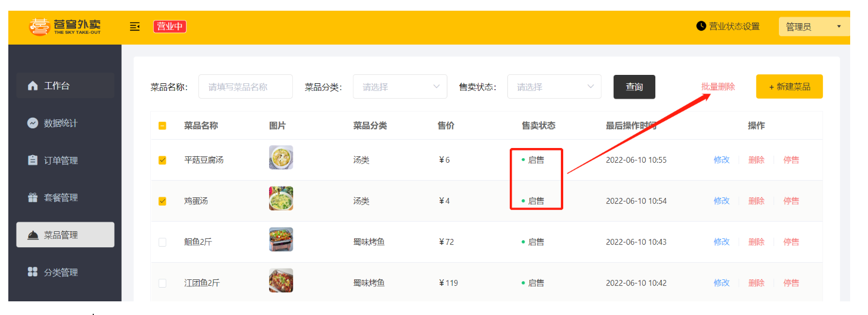Click 修改 for 鸡蛋汤
The width and height of the screenshot is (868, 315).
(721, 201)
